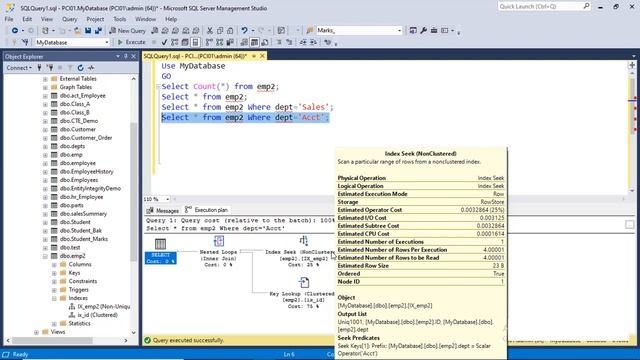Click the Save All icon
Screen dimensions: 640x360
pyautogui.click(x=98, y=31)
